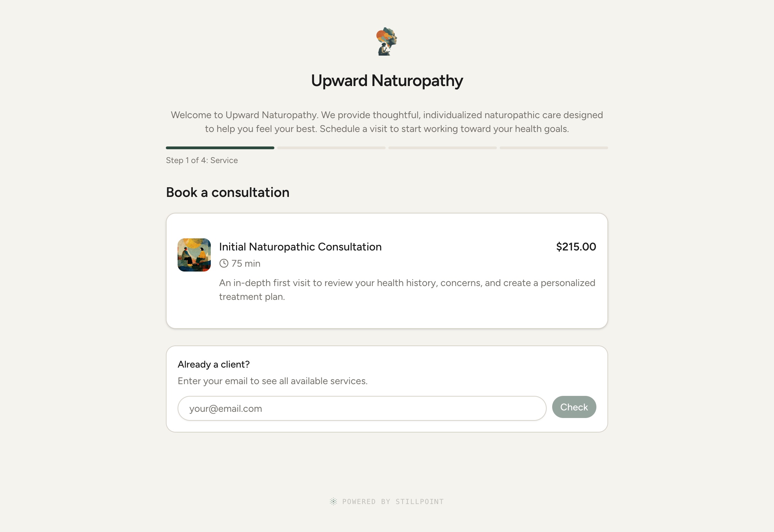The height and width of the screenshot is (532, 774).
Task: Click the second progress bar segment
Action: point(331,148)
